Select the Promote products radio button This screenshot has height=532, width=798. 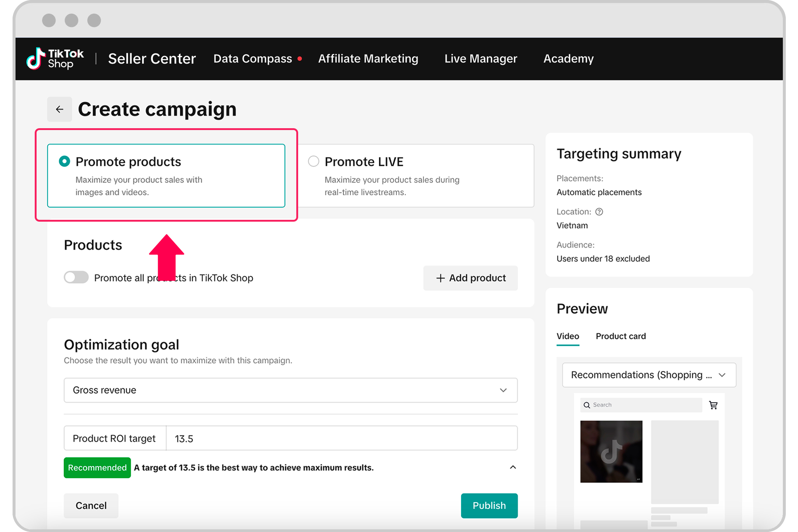click(64, 161)
